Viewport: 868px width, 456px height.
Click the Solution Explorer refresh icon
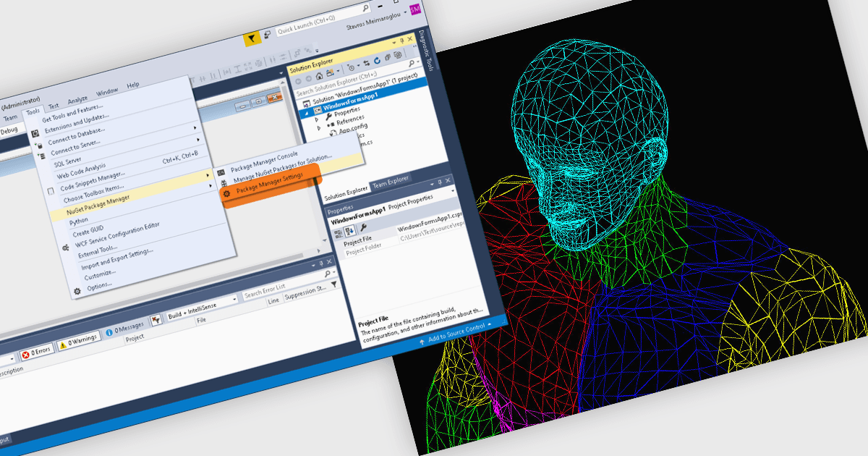tap(377, 59)
